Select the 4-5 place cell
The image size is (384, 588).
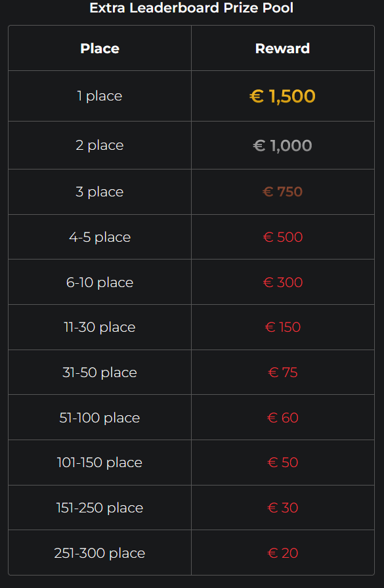click(100, 237)
